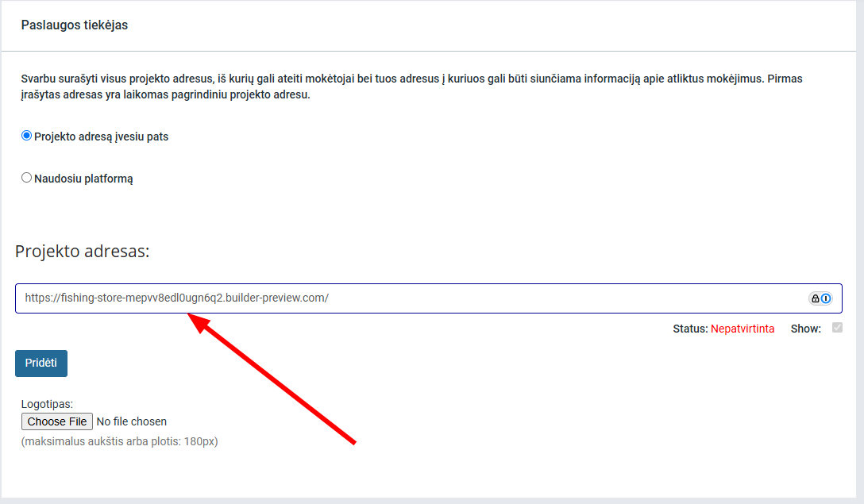The height and width of the screenshot is (504, 864).
Task: Click the red arrow's pointed tip
Action: pos(190,315)
